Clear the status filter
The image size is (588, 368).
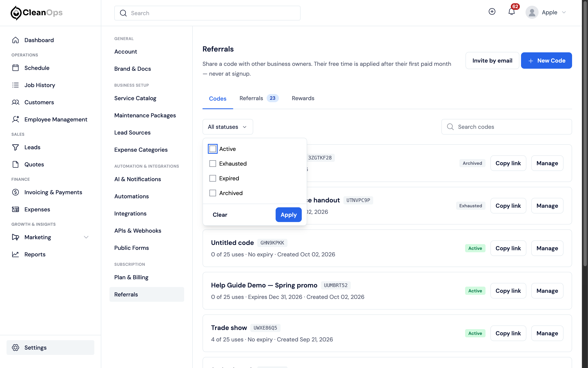coord(220,215)
